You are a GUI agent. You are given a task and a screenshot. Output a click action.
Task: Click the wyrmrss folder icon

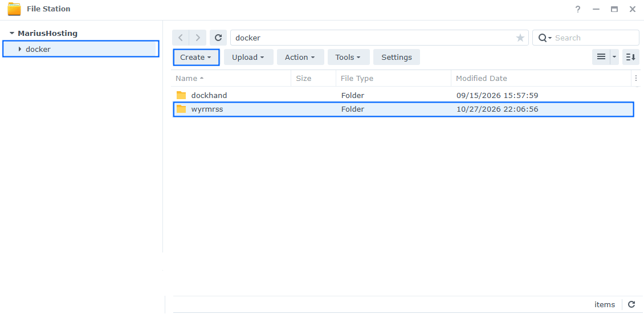pyautogui.click(x=181, y=109)
